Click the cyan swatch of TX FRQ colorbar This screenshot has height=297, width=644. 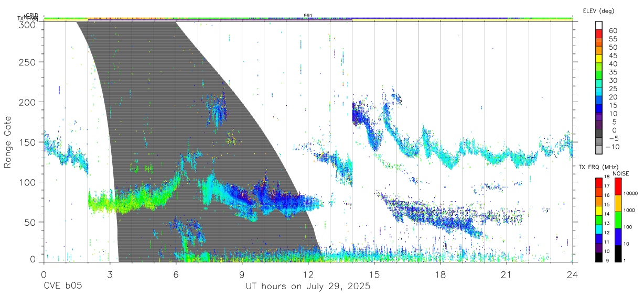[x=599, y=230]
